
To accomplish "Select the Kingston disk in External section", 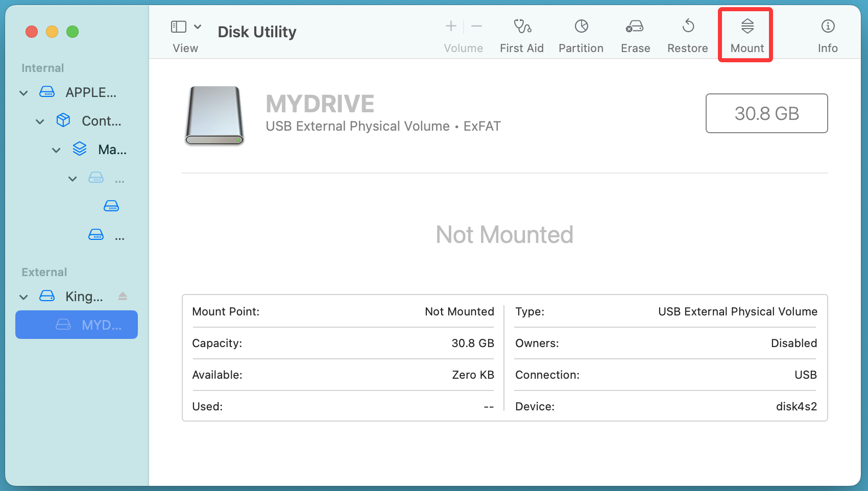I will (84, 296).
